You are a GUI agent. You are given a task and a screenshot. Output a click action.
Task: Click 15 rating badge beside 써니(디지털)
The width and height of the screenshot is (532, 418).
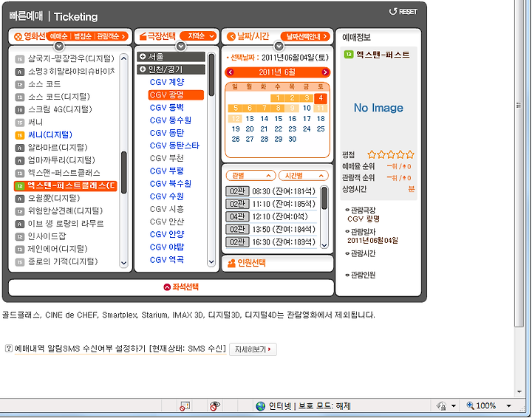click(20, 135)
